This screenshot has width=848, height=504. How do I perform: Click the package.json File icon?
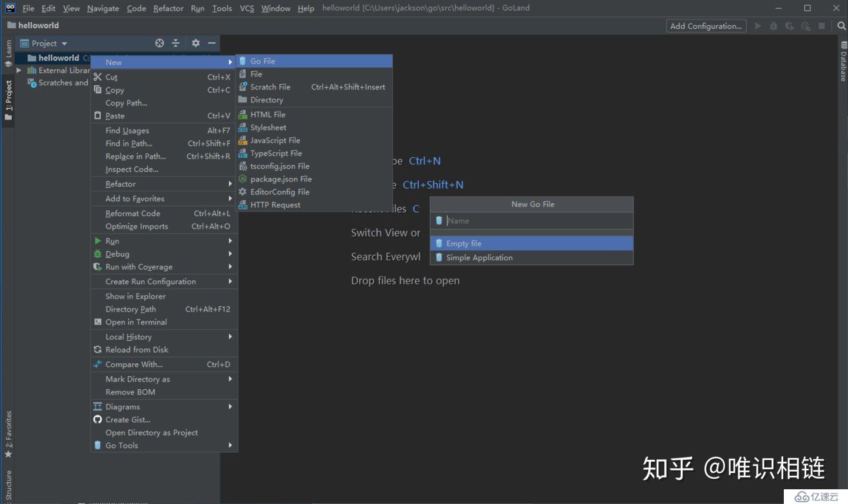pyautogui.click(x=243, y=179)
